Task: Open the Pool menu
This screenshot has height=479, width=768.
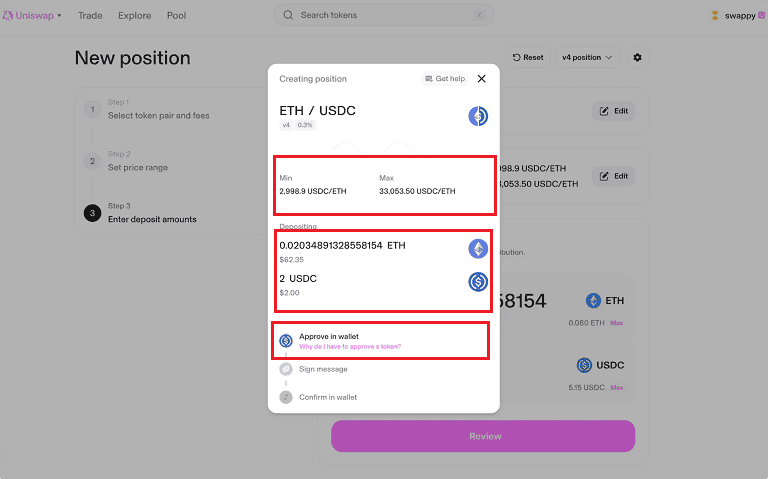Action: (176, 16)
